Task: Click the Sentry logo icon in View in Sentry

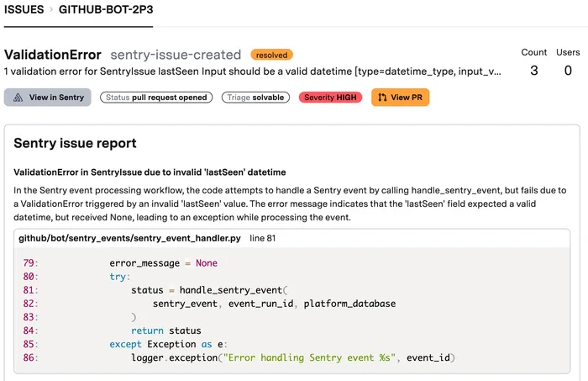Action: point(18,98)
